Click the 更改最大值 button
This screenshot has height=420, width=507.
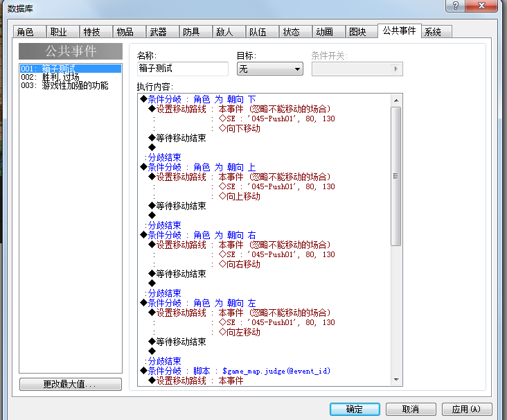(x=71, y=384)
